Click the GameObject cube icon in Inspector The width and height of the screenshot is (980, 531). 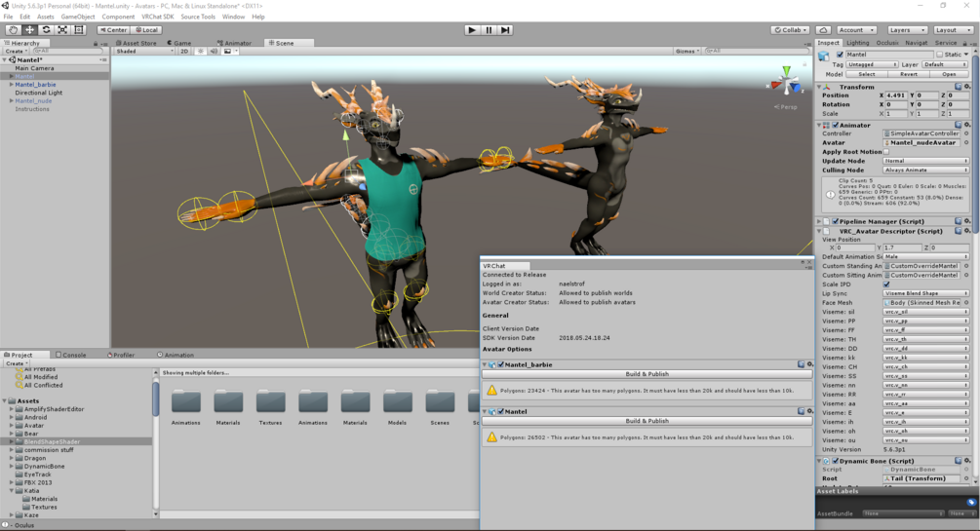pyautogui.click(x=824, y=57)
